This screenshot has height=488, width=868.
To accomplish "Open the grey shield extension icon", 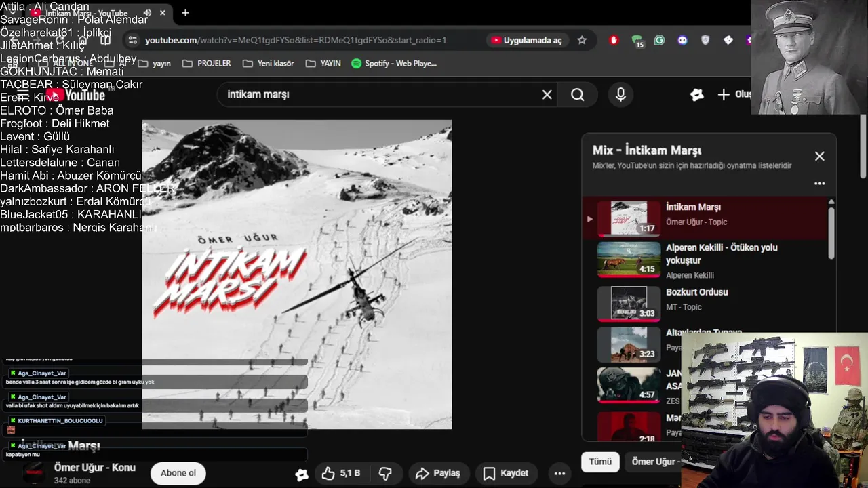I will tap(705, 40).
